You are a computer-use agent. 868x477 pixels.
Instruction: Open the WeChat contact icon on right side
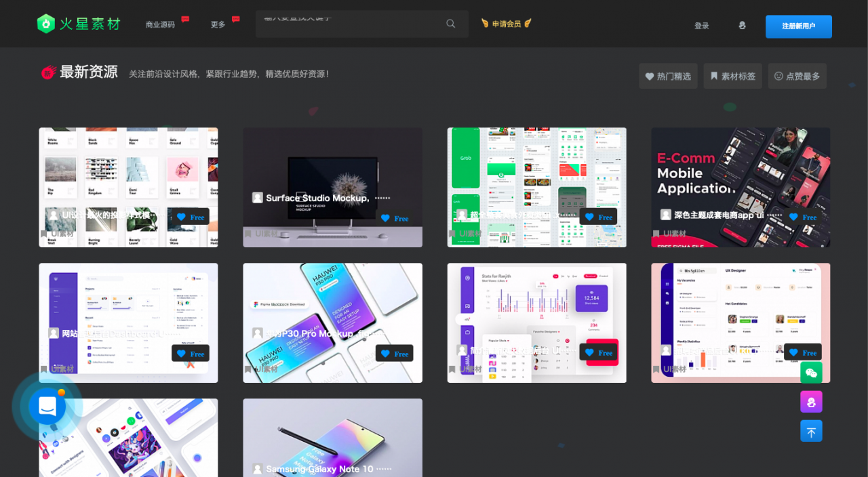point(811,371)
